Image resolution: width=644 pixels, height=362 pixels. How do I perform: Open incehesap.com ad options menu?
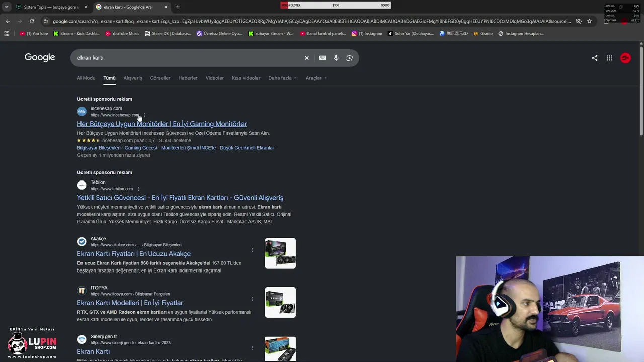(x=145, y=115)
